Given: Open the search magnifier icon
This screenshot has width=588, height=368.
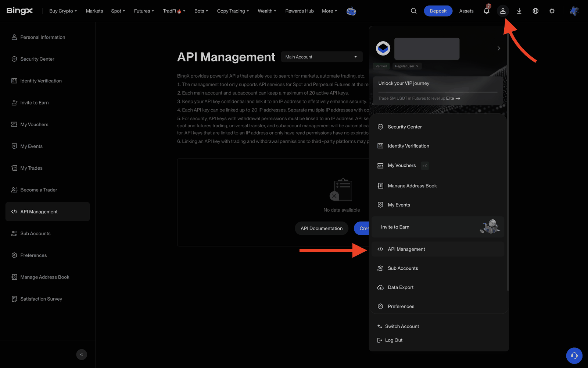Looking at the screenshot, I should 413,11.
